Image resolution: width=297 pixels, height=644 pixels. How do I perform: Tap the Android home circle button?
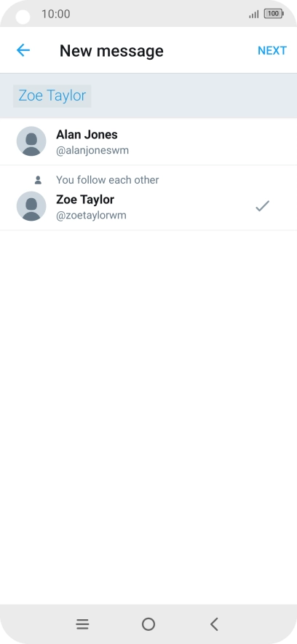(148, 624)
